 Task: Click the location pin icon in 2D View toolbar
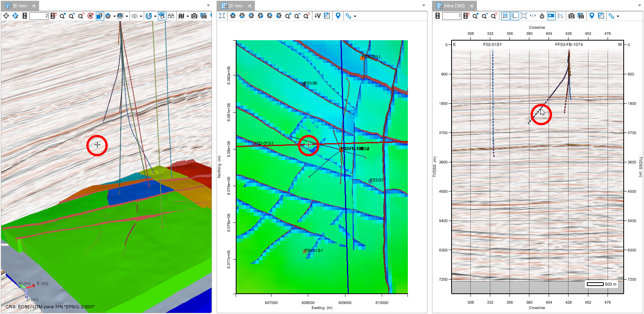point(338,16)
